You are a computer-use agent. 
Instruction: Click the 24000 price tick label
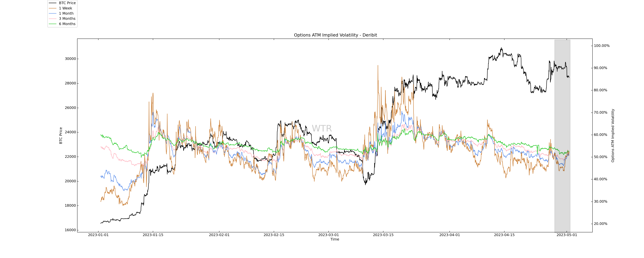(70, 132)
